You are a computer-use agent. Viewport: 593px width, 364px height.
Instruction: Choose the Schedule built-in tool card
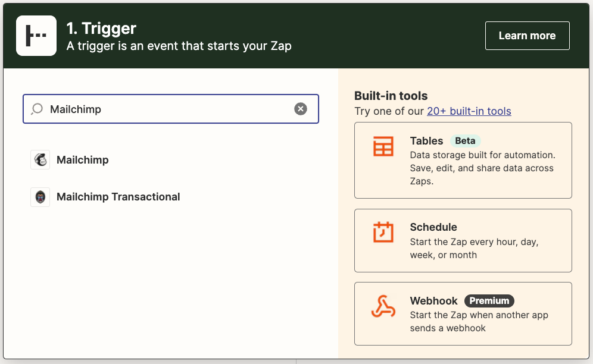click(463, 240)
